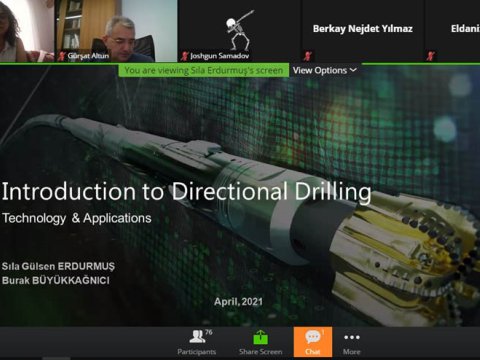This screenshot has width=480, height=360.
Task: Click the participants count '76'
Action: tap(209, 332)
